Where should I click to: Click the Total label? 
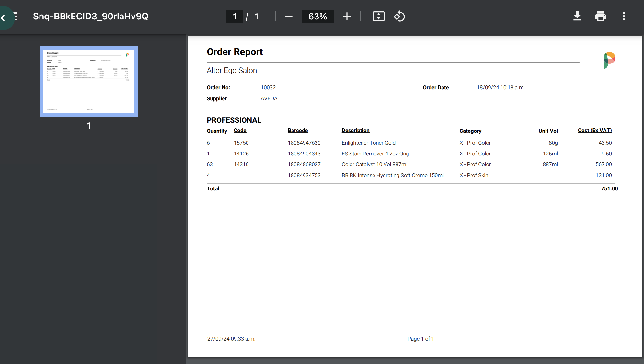(x=213, y=188)
